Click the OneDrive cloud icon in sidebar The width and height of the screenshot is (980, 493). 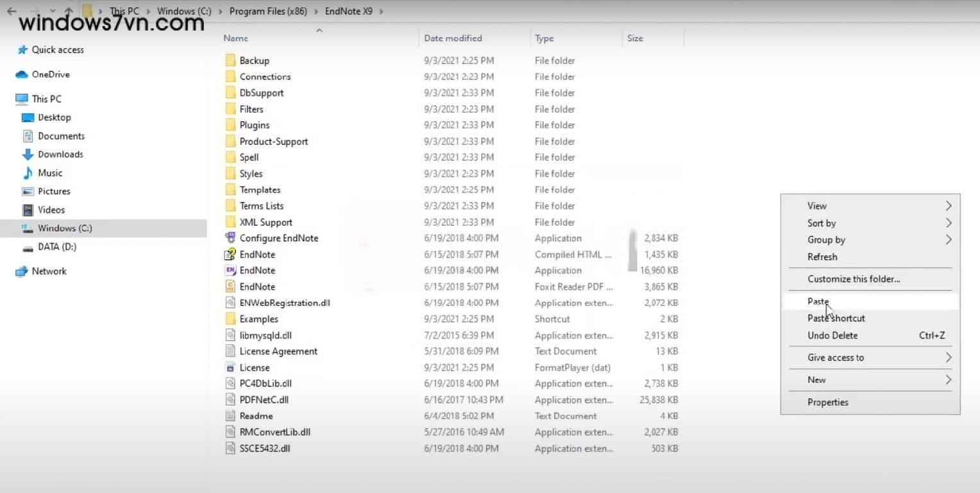(x=22, y=74)
